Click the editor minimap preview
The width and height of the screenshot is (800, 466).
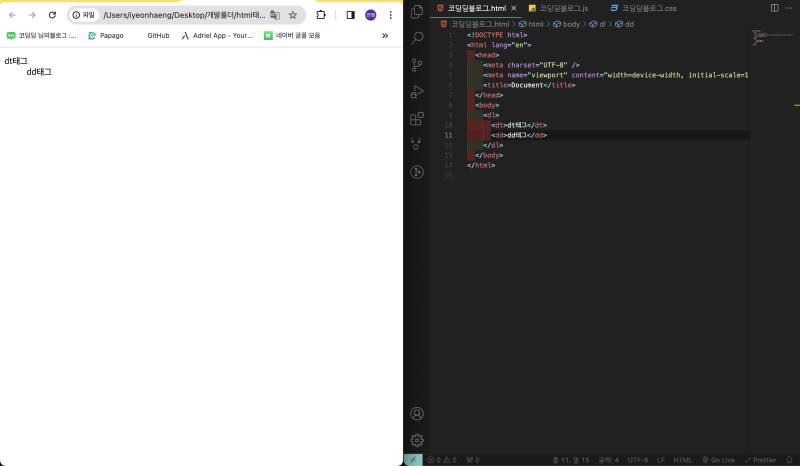[772, 38]
